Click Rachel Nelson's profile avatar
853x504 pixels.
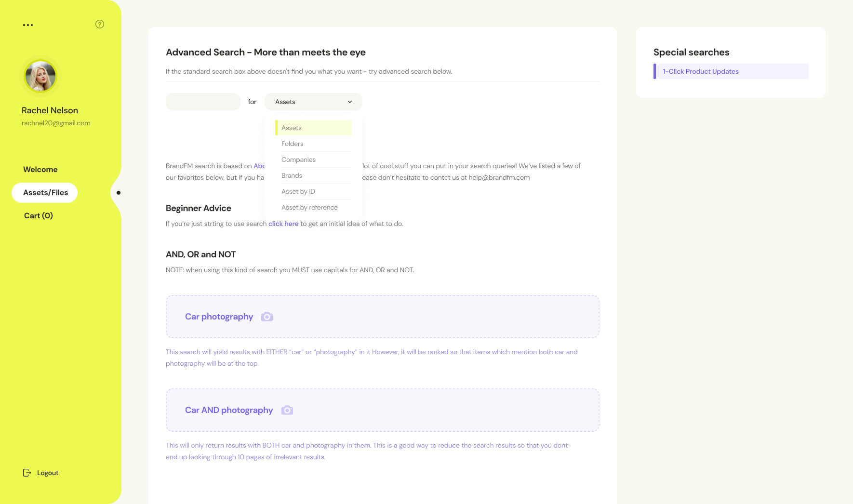tap(40, 76)
